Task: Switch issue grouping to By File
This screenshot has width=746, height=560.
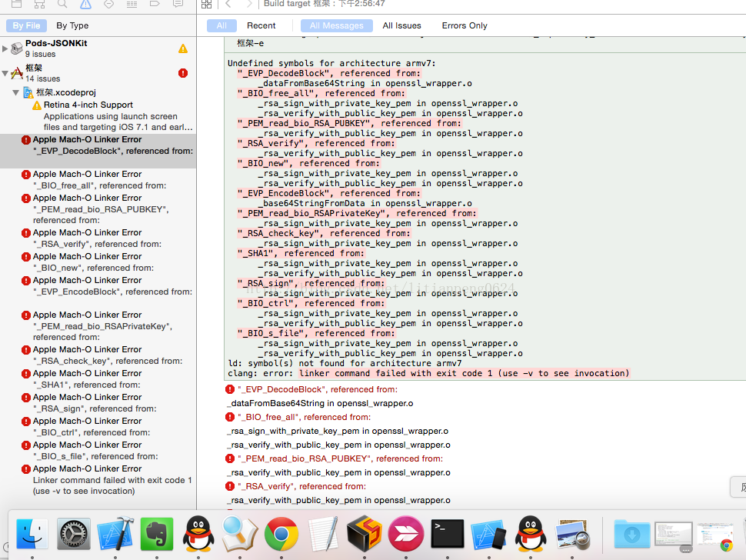Action: 26,25
